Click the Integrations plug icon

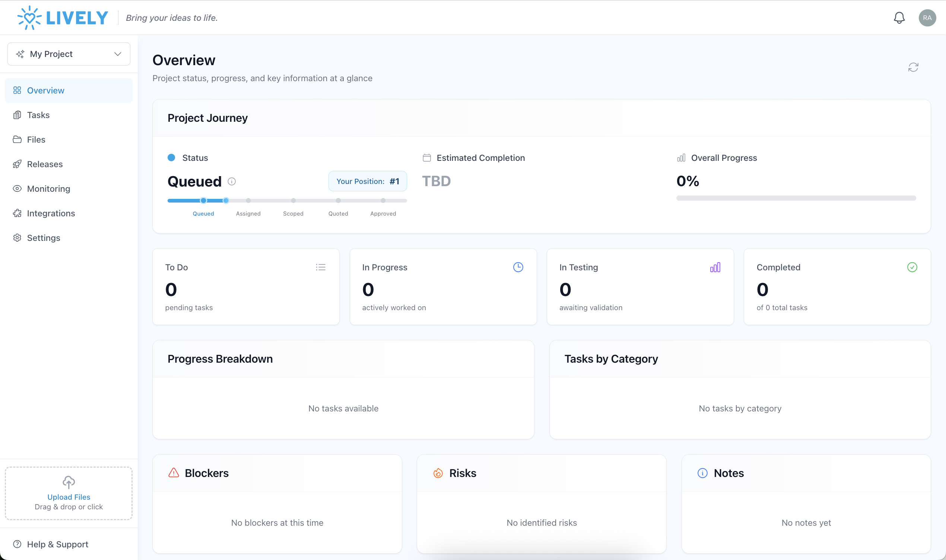[x=18, y=213]
